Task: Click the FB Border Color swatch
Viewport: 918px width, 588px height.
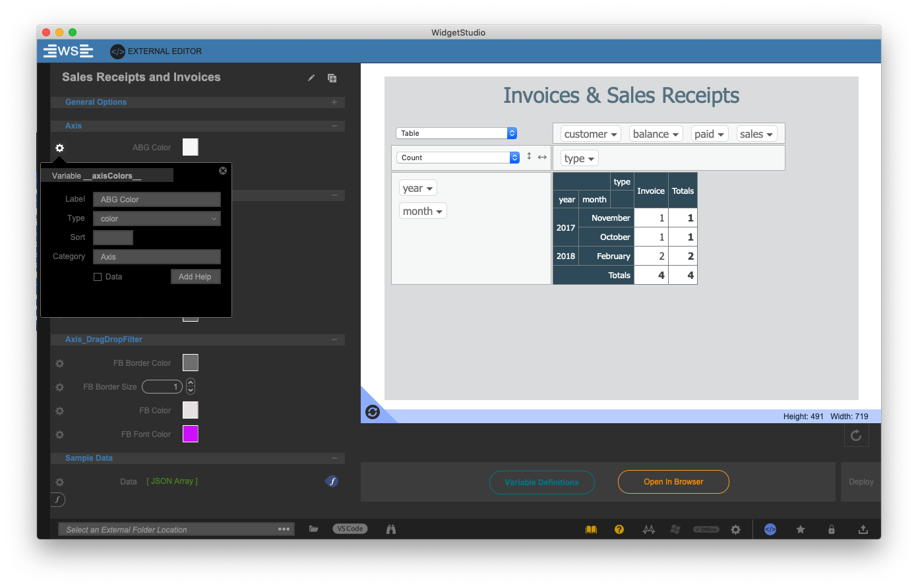Action: coord(191,363)
